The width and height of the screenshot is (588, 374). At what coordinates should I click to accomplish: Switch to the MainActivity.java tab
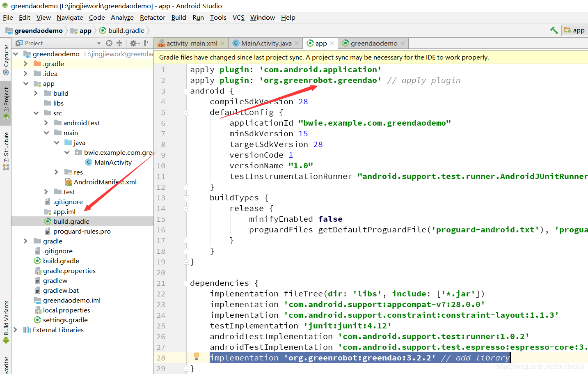266,43
